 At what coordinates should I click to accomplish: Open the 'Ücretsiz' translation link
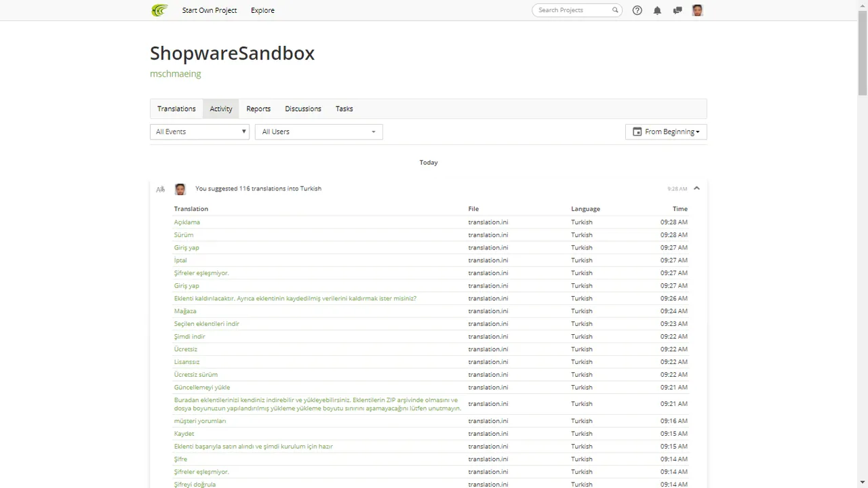point(186,349)
